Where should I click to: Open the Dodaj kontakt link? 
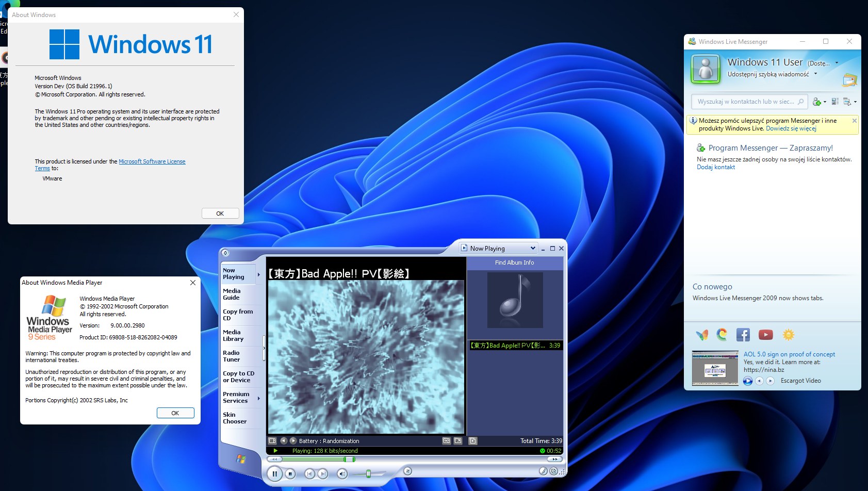click(716, 167)
